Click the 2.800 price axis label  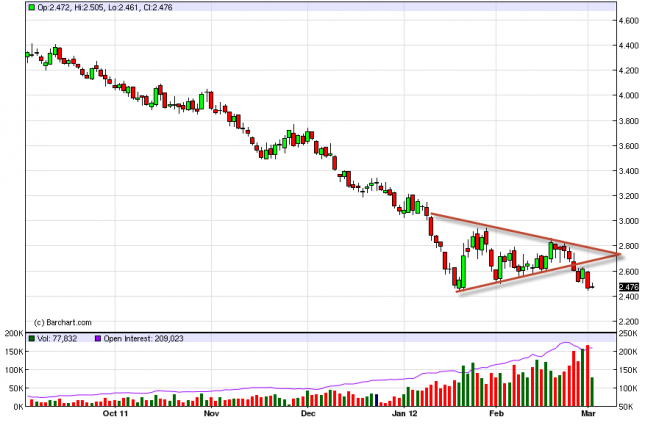pos(629,246)
